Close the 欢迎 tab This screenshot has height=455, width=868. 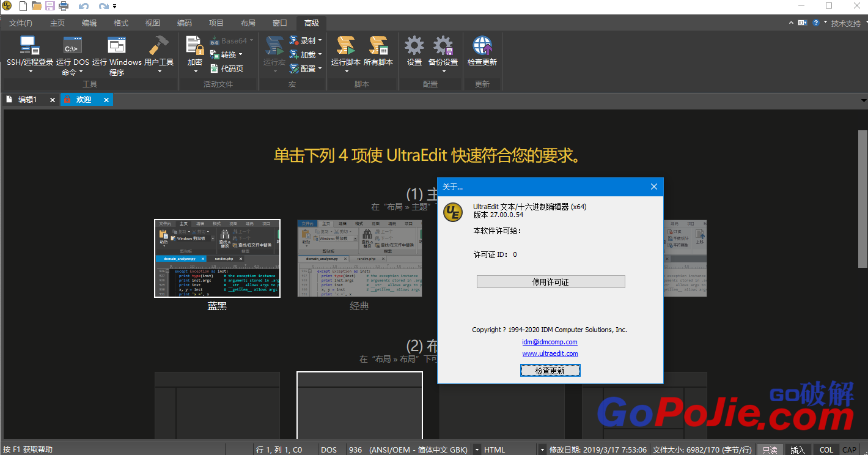(106, 100)
